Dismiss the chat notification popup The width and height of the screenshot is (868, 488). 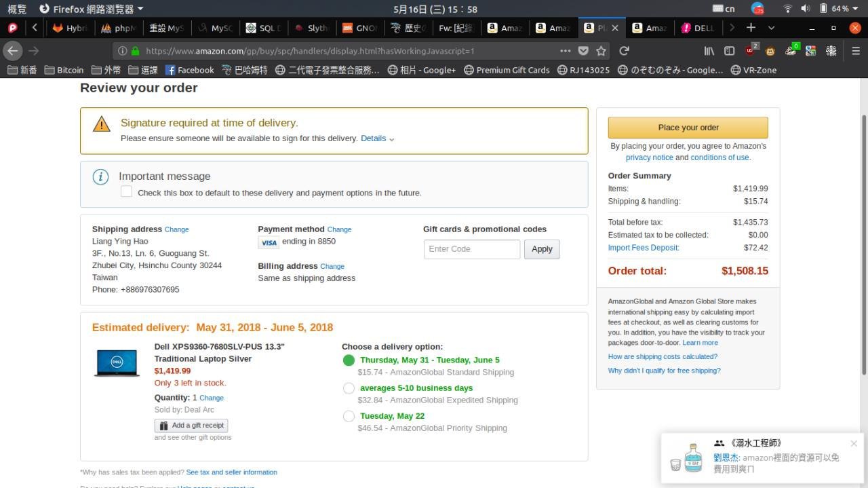coord(854,443)
